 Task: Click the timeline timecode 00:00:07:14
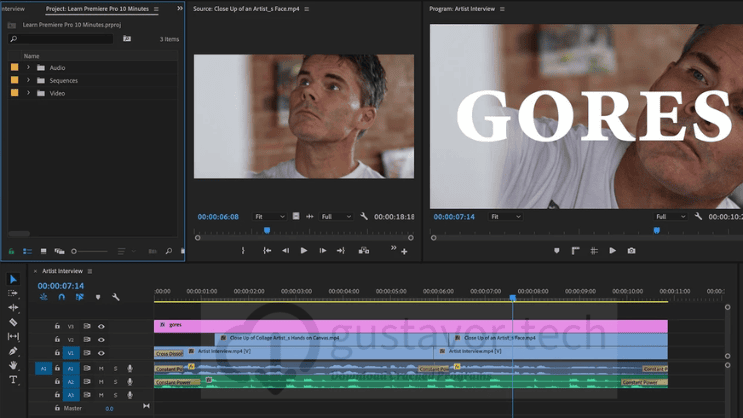tap(61, 286)
